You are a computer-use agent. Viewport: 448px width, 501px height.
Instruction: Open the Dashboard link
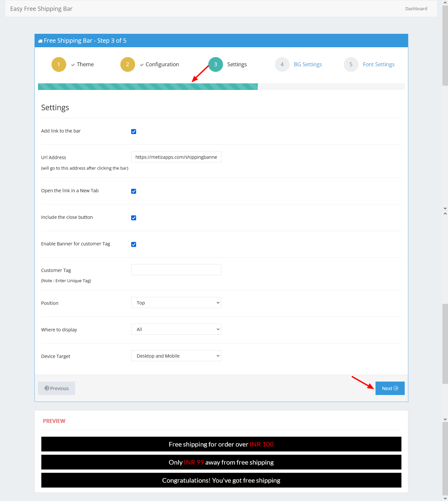(x=416, y=9)
